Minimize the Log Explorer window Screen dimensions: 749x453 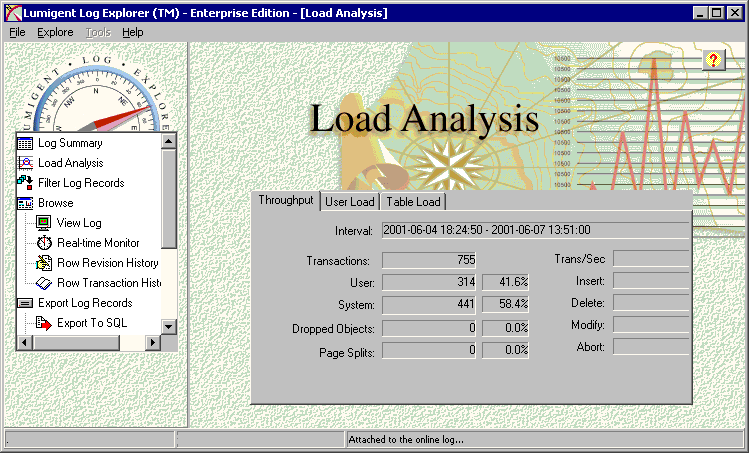point(701,13)
